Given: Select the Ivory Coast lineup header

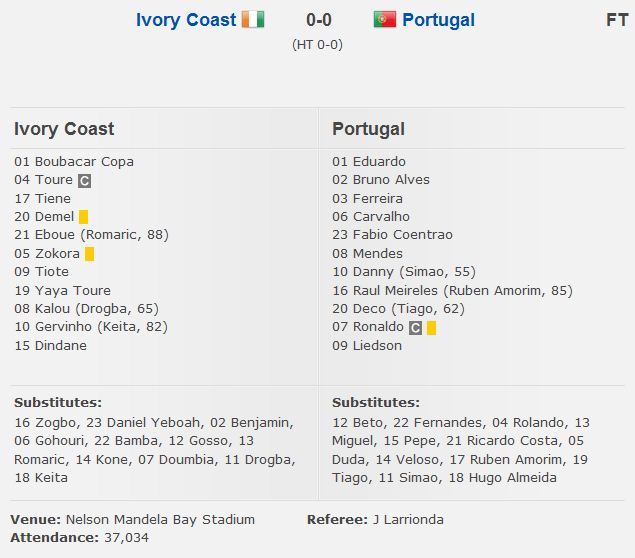Looking at the screenshot, I should 64,129.
